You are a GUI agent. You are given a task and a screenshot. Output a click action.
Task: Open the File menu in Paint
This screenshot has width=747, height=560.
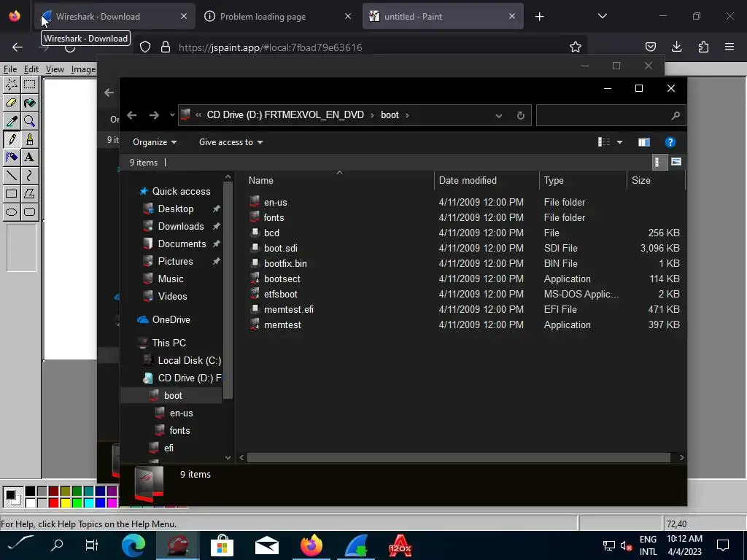(9, 69)
